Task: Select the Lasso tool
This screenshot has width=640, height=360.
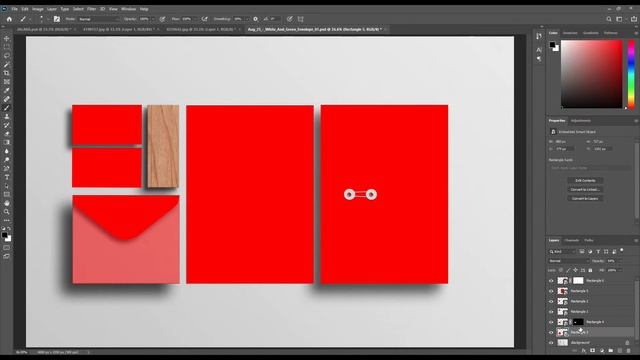Action: coord(7,56)
